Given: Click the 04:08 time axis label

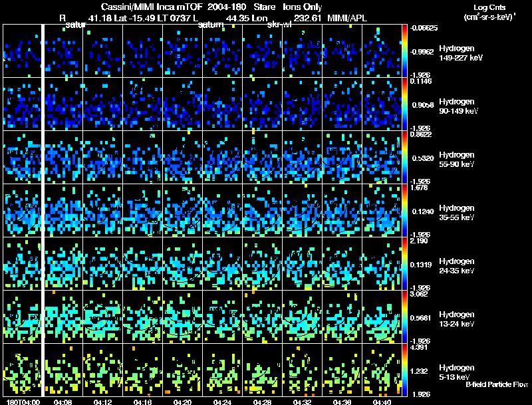Looking at the screenshot, I should click(x=63, y=402).
